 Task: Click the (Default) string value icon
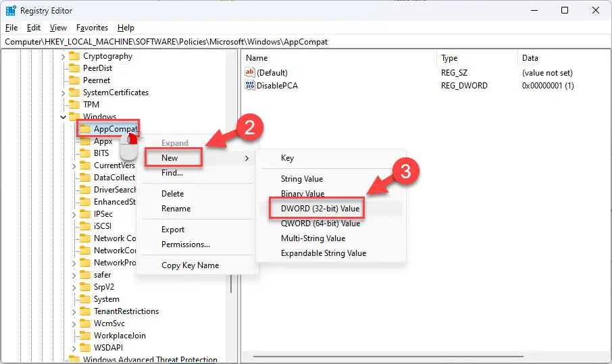pyautogui.click(x=250, y=72)
